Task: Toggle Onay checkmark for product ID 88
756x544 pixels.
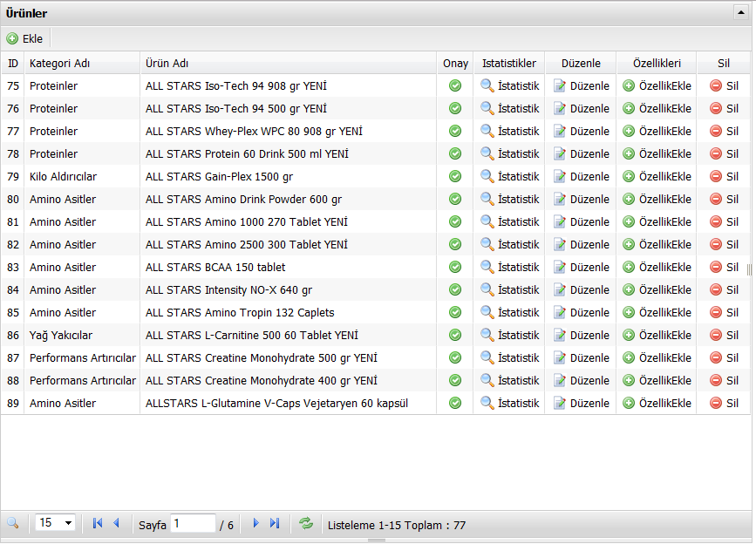Action: 455,380
